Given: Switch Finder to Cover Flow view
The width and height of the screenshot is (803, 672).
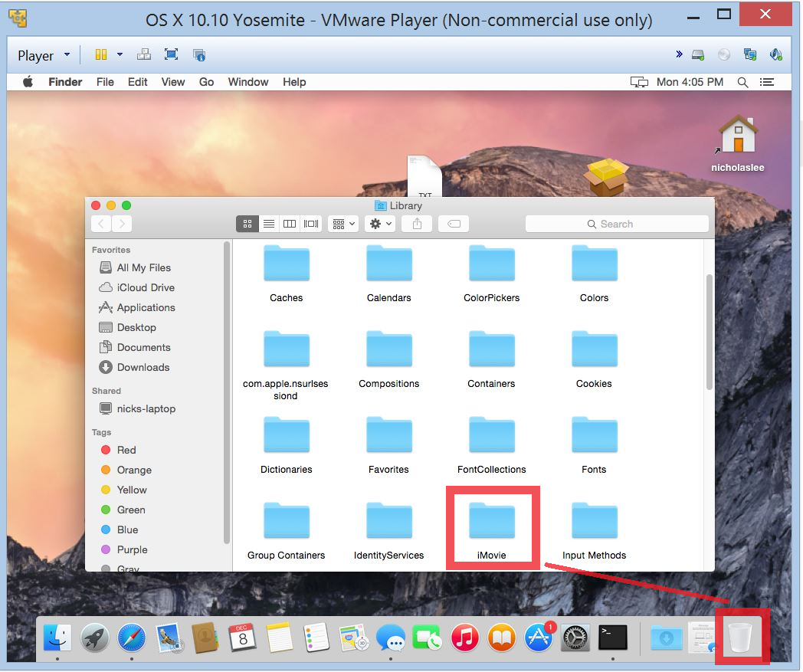Looking at the screenshot, I should coord(311,224).
